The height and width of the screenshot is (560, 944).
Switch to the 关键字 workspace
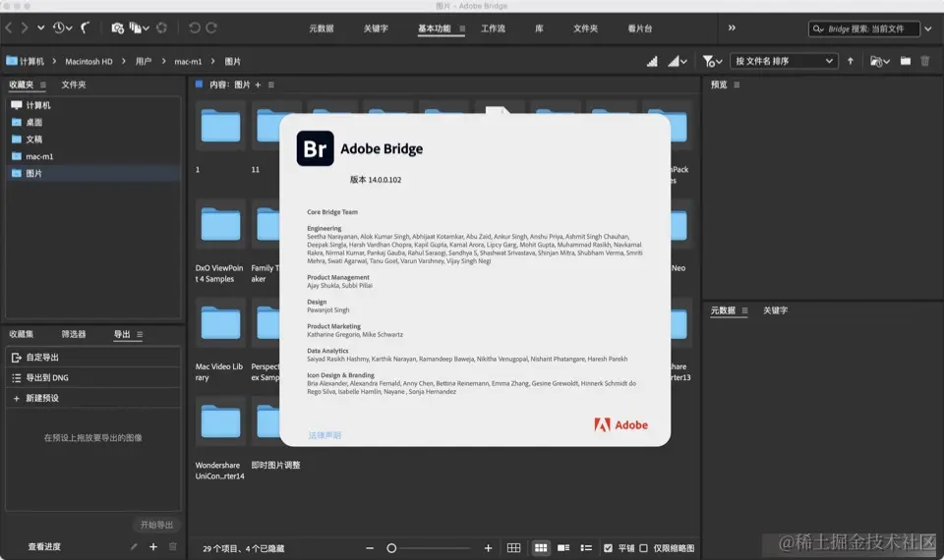376,28
